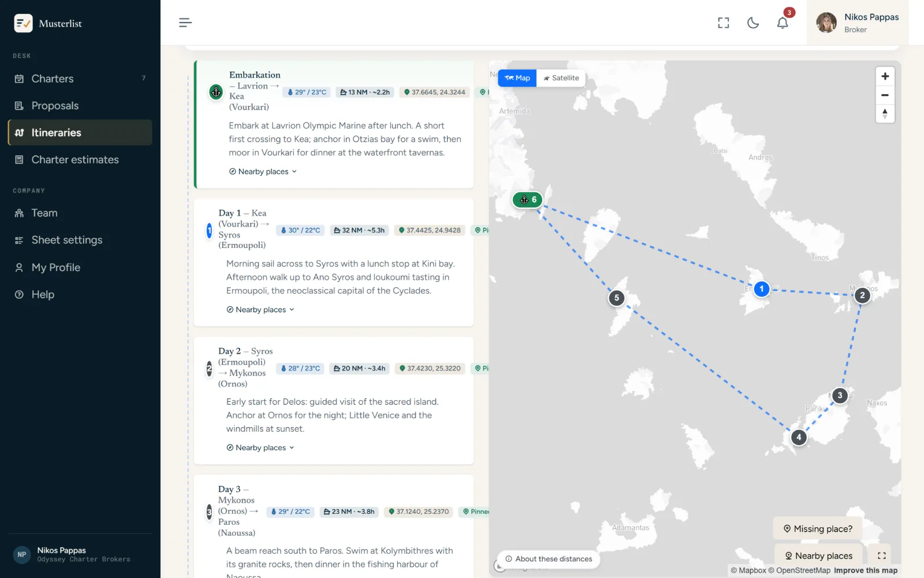This screenshot has width=924, height=578.
Task: Select map marker 1 at Syros
Action: [x=762, y=288]
